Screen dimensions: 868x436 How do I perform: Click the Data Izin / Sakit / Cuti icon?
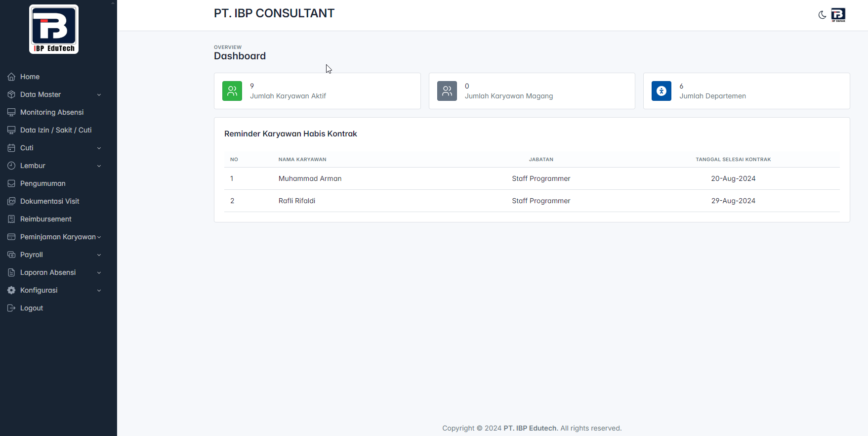tap(11, 130)
